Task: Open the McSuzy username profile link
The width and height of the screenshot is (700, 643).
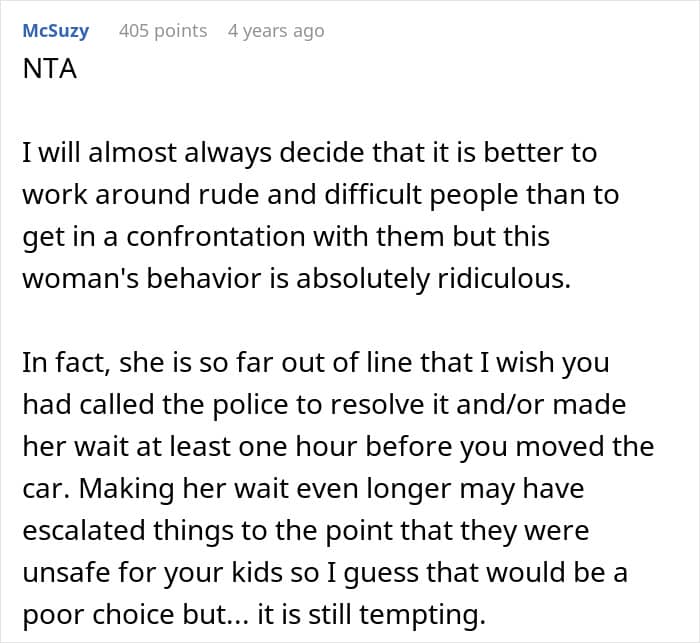Action: 55,31
